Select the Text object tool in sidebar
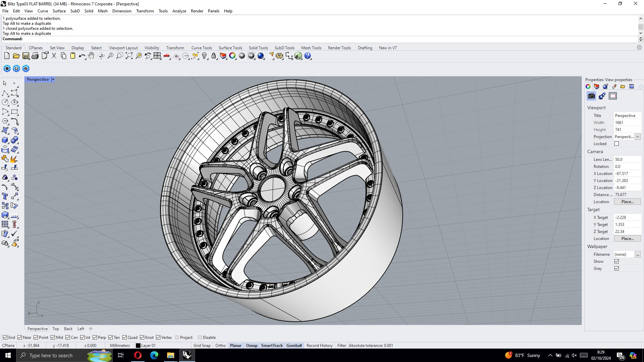This screenshot has width=644, height=362. click(5, 196)
